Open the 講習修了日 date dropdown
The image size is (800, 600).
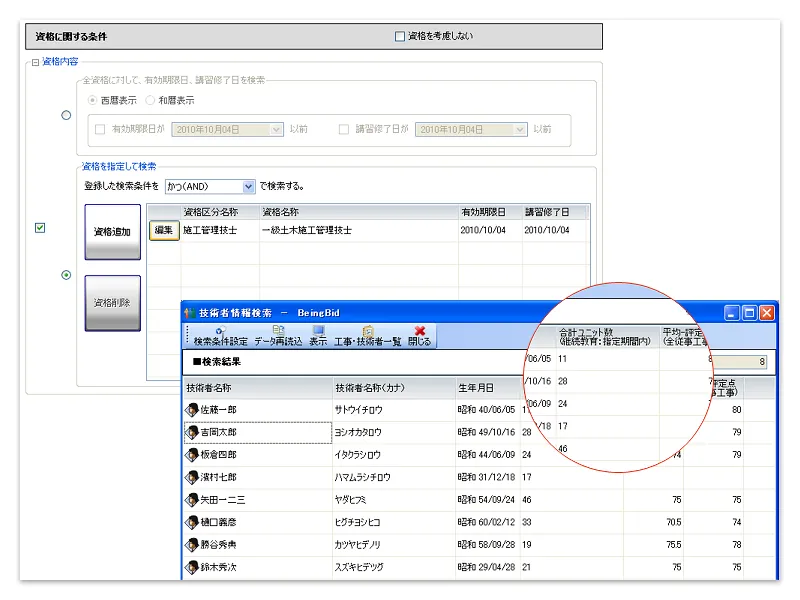(x=520, y=129)
